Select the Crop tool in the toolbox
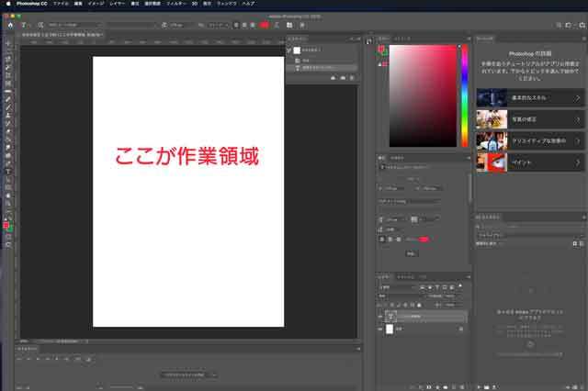Viewport: 588px width, 391px height. click(x=8, y=75)
